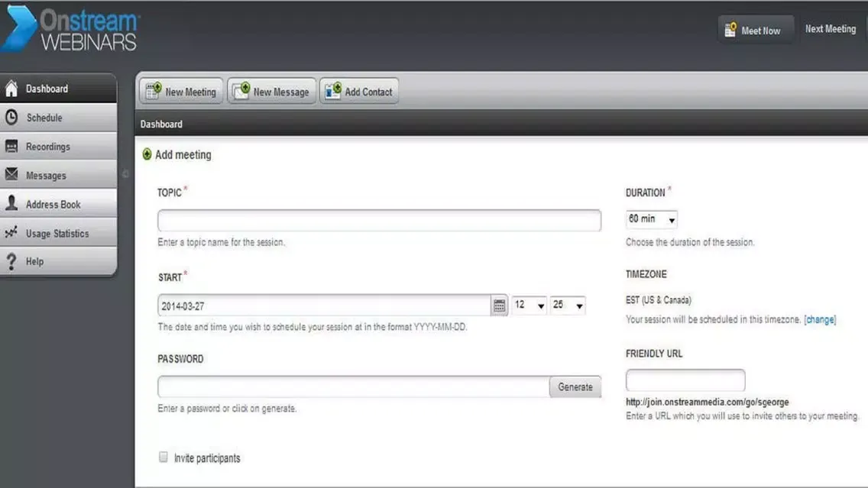This screenshot has width=868, height=488.
Task: Click the New Meeting calendar icon
Action: pos(154,92)
